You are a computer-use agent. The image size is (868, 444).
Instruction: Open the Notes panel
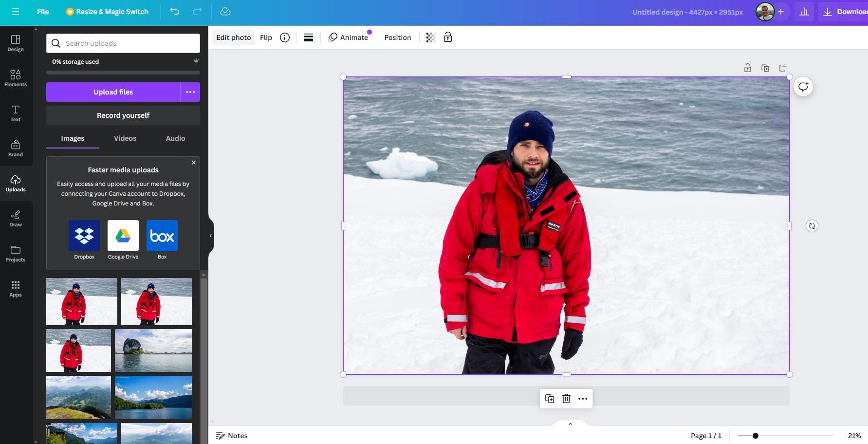[232, 436]
